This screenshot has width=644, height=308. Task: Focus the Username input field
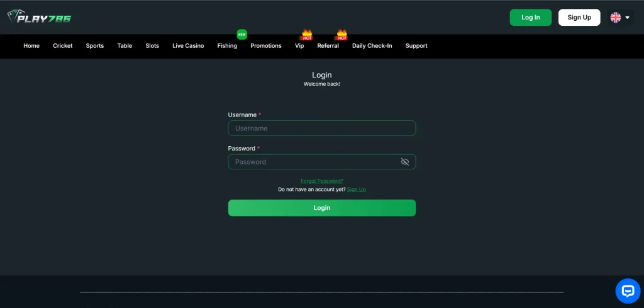click(x=321, y=128)
